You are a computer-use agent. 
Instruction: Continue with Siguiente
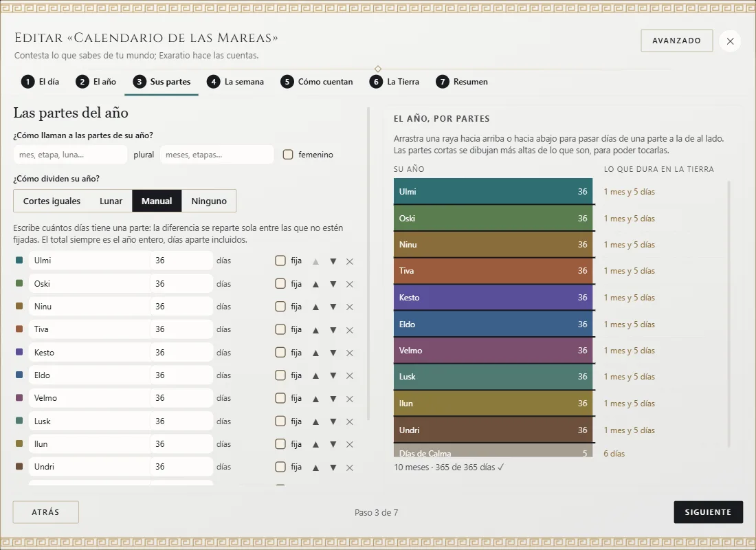708,512
